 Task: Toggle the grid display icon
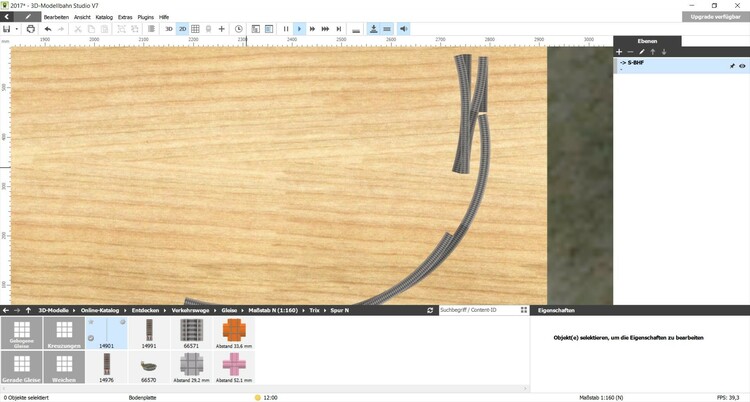195,29
